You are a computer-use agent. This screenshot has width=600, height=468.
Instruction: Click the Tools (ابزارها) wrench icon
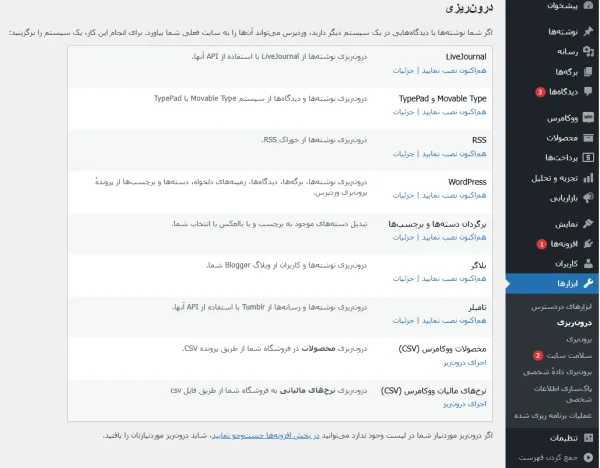coord(588,284)
